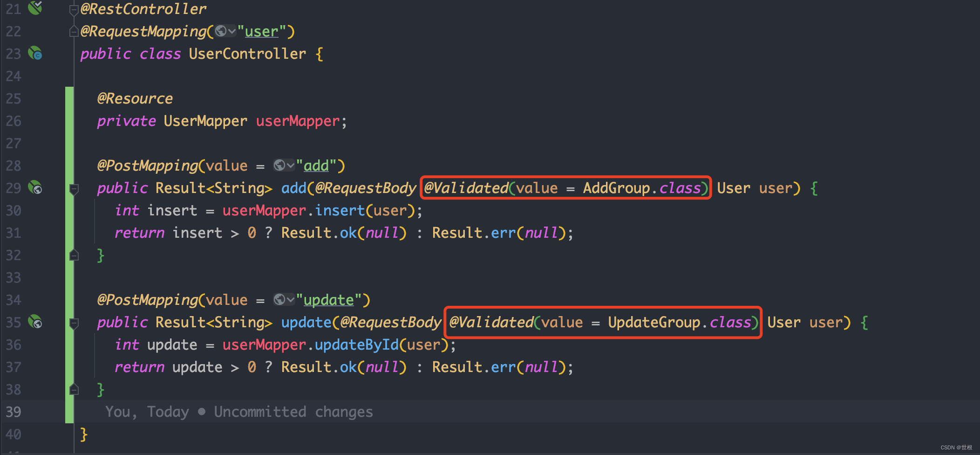This screenshot has height=455, width=980.
Task: Open the globe URL icon before "update"
Action: [279, 300]
